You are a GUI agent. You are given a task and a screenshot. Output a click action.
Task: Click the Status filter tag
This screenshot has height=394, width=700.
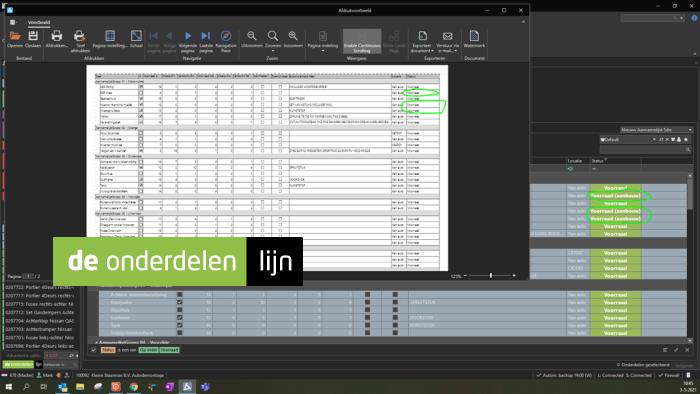pyautogui.click(x=108, y=350)
